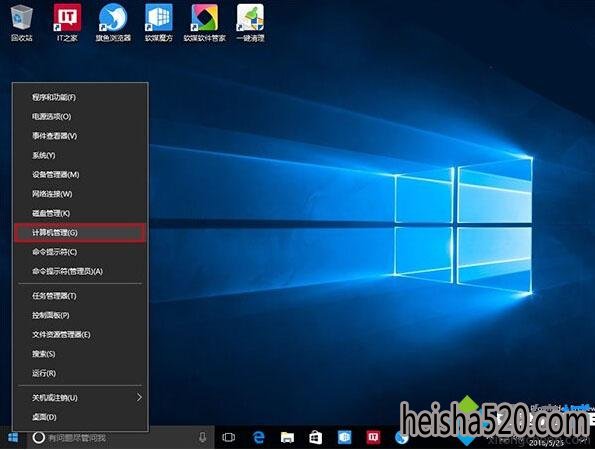Launch the 一键清理 desktop shortcut
This screenshot has height=450, width=595.
pyautogui.click(x=250, y=22)
